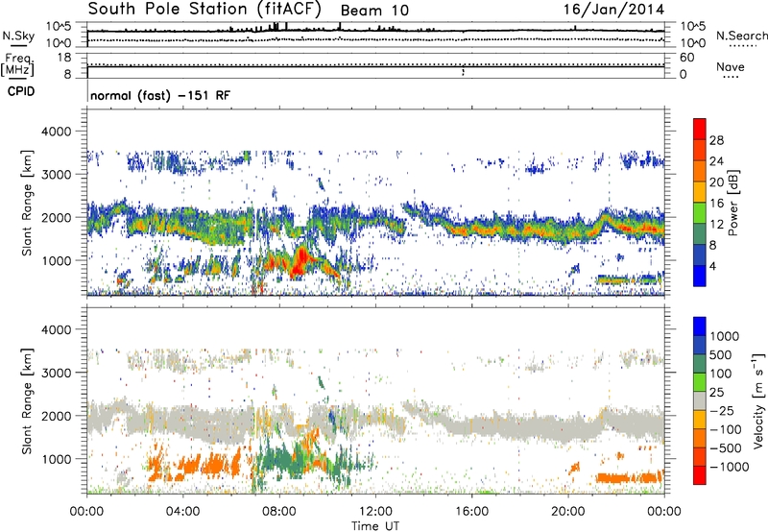768x532 pixels.
Task: Pick the red bottom segment of Velocity color bar
Action: point(700,475)
